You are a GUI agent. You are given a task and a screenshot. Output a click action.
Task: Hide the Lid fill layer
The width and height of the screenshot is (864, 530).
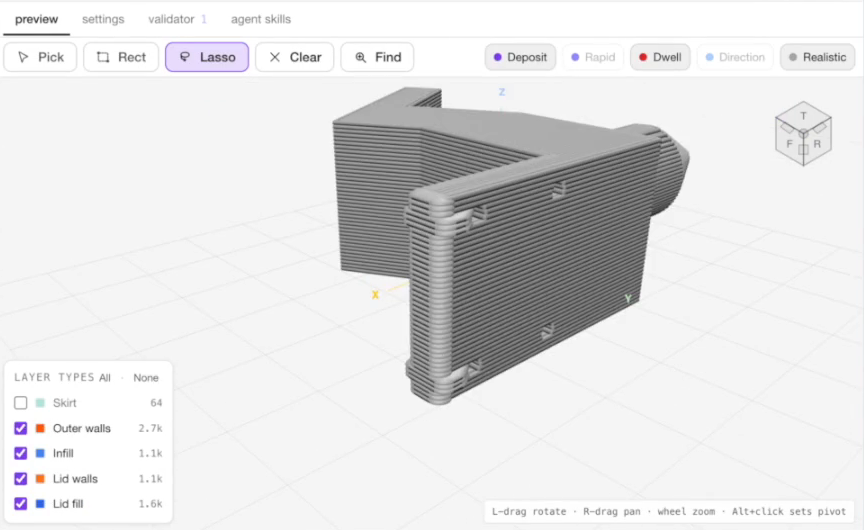(x=20, y=504)
